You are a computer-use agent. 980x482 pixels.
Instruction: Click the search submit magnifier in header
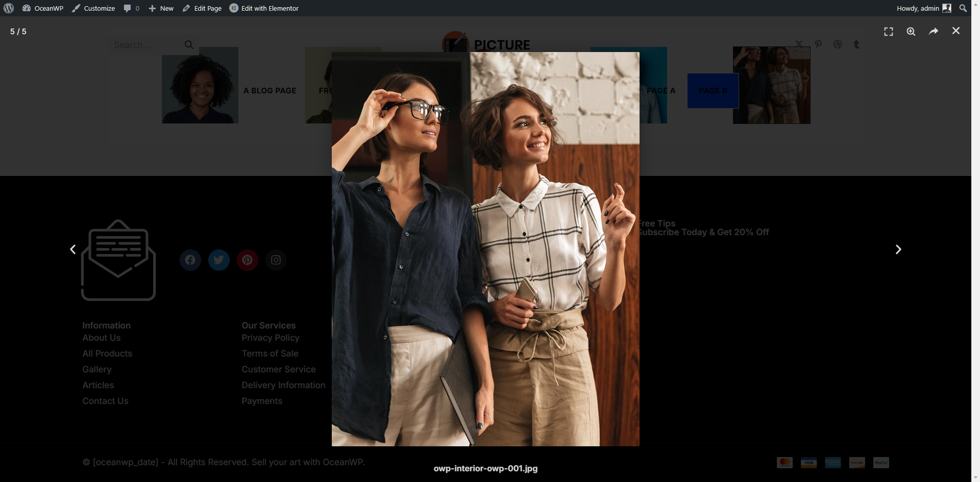point(189,45)
